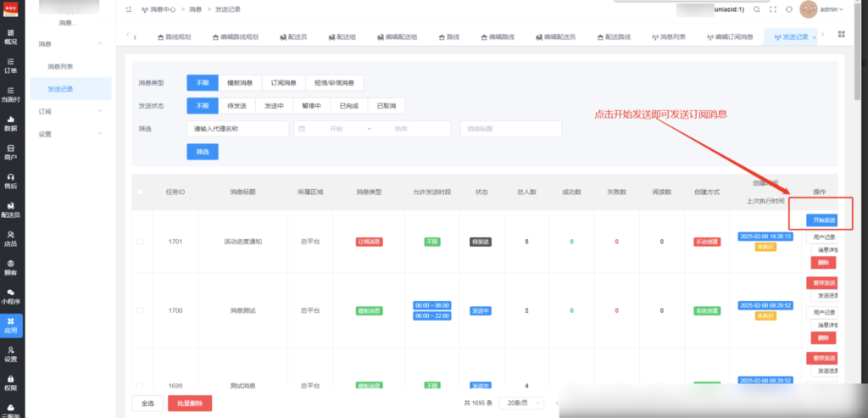The image size is (868, 418).
Task: Open 消息列表 in side menu
Action: coord(60,66)
